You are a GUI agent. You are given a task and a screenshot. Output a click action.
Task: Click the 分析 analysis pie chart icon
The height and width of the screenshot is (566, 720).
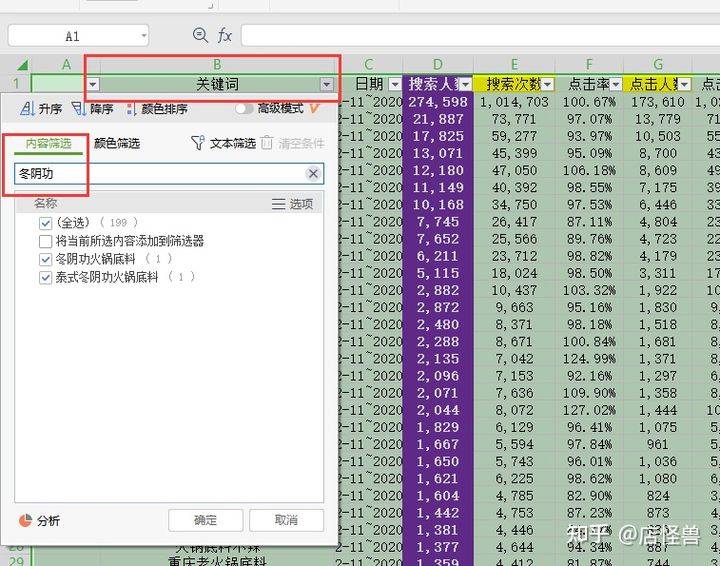pos(25,521)
